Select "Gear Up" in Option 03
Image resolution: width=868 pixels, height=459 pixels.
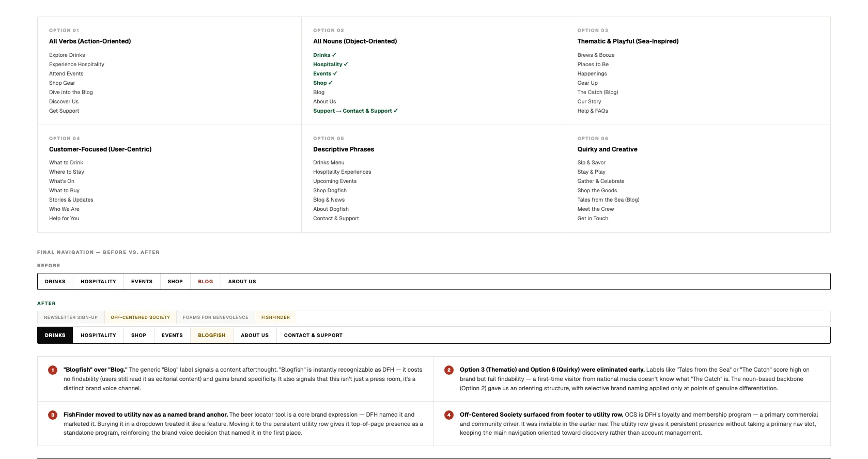pos(587,83)
